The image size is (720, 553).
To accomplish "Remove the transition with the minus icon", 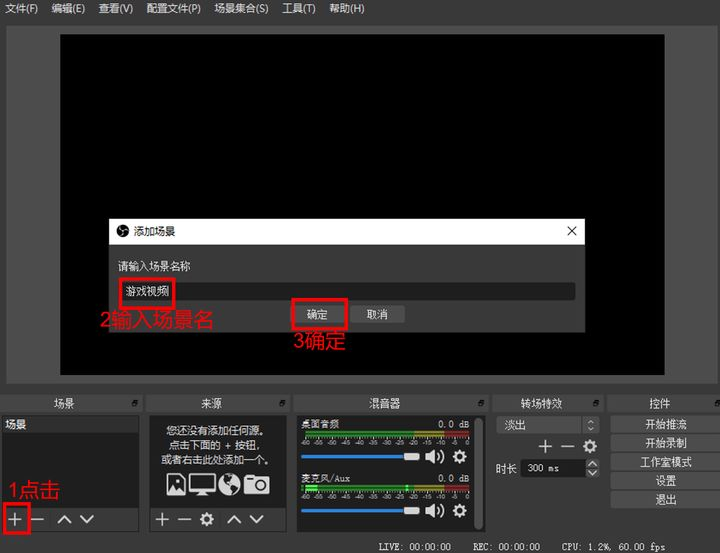I will pos(568,446).
